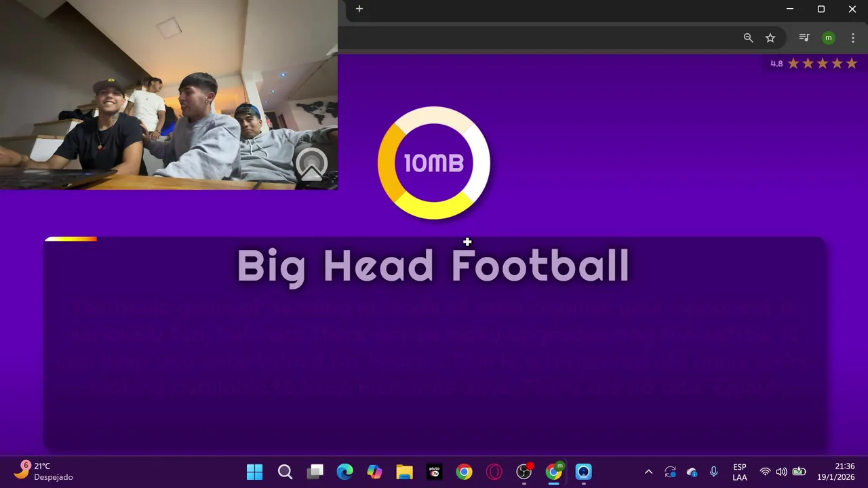Screen dimensions: 868x488
Task: Click the battery status icon
Action: tap(799, 472)
